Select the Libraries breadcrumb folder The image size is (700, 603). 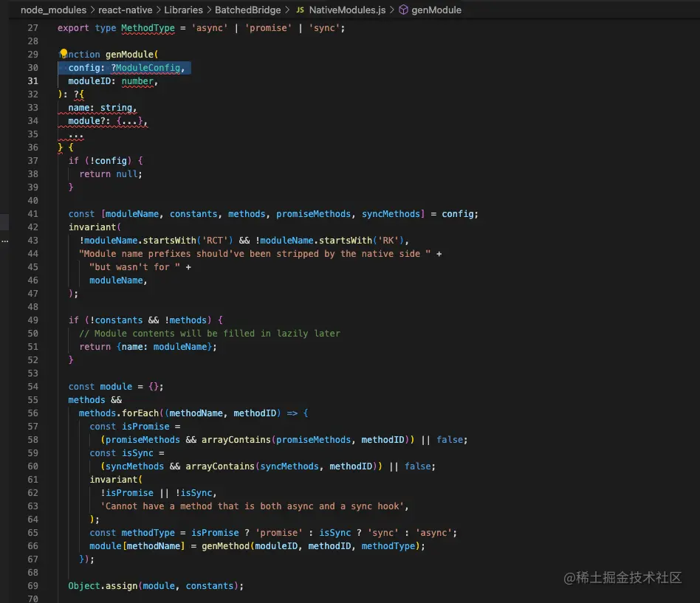[x=183, y=10]
